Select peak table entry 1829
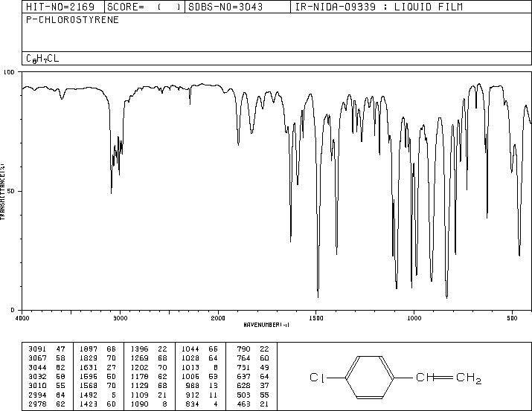Viewport: 532px width, 411px height. coord(89,358)
